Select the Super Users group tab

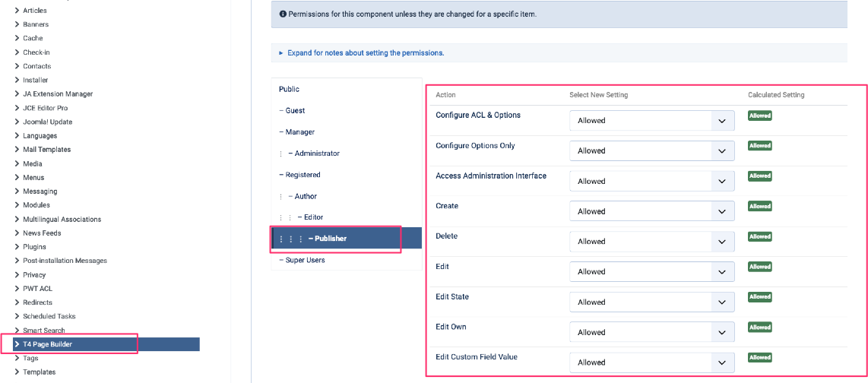pos(305,260)
